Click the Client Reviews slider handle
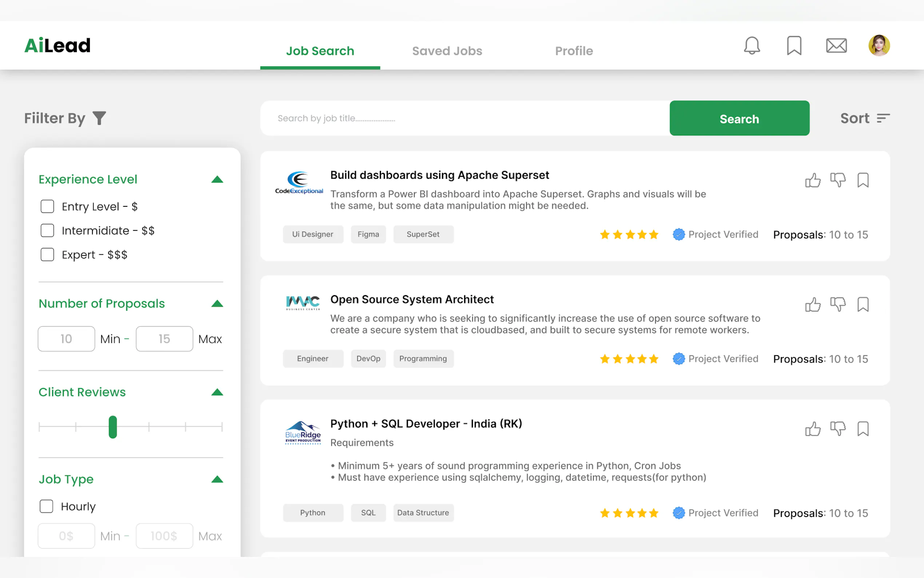 (113, 427)
